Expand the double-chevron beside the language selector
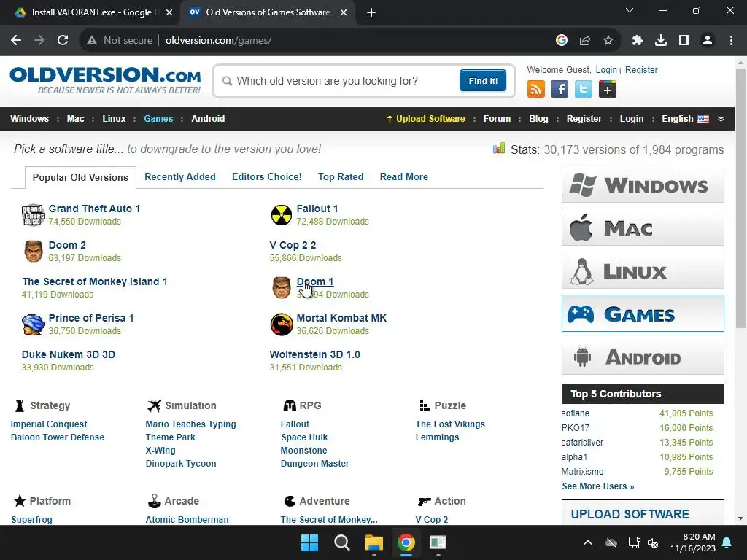747x560 pixels. [x=721, y=119]
